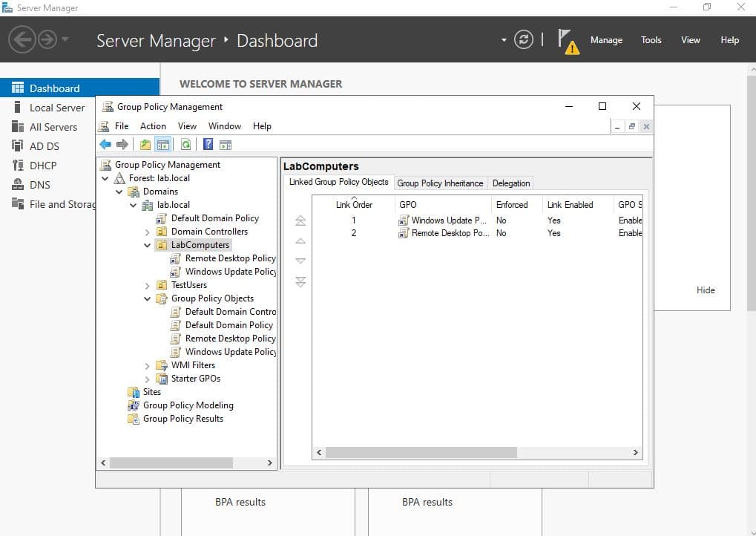Toggle Show/Hide Console Tree toolbar button
This screenshot has height=536, width=756.
click(163, 145)
